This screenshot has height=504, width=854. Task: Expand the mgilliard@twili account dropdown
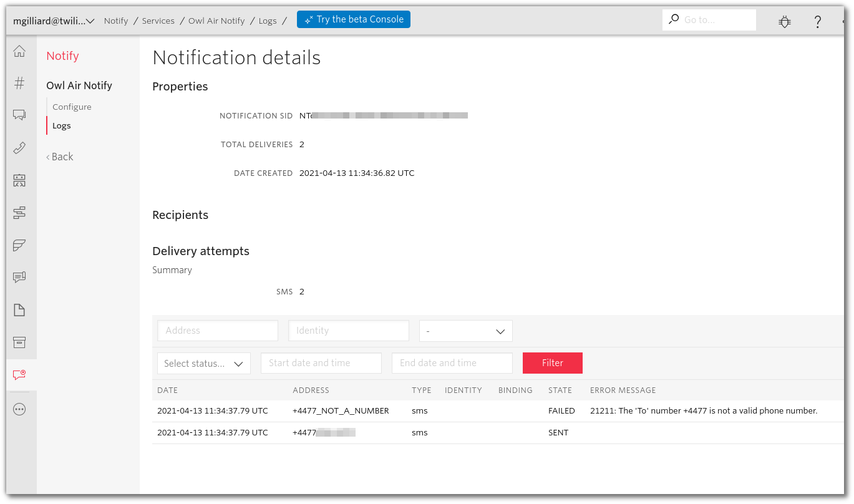(x=54, y=21)
